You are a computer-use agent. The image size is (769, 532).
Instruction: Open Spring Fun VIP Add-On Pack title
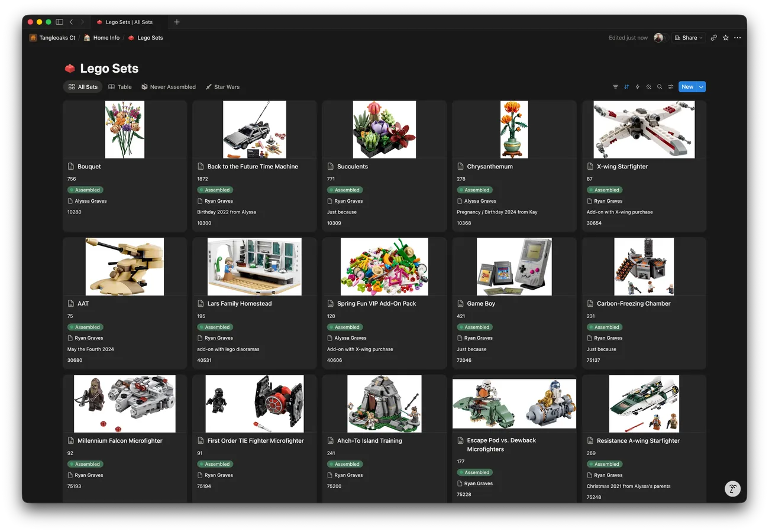click(377, 304)
